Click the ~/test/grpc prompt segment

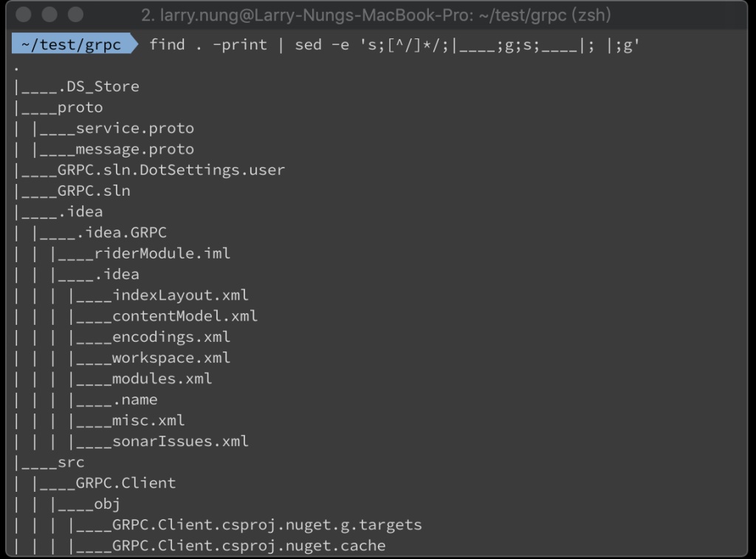pyautogui.click(x=72, y=44)
